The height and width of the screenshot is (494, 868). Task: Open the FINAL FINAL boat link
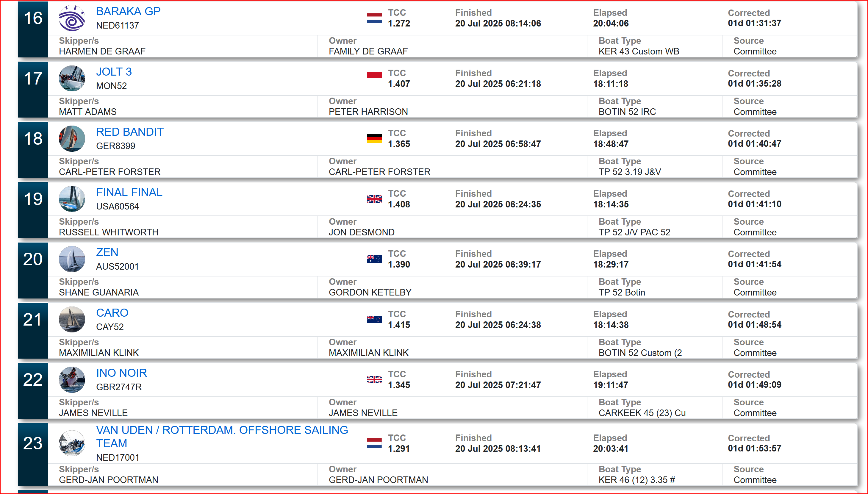pos(129,192)
